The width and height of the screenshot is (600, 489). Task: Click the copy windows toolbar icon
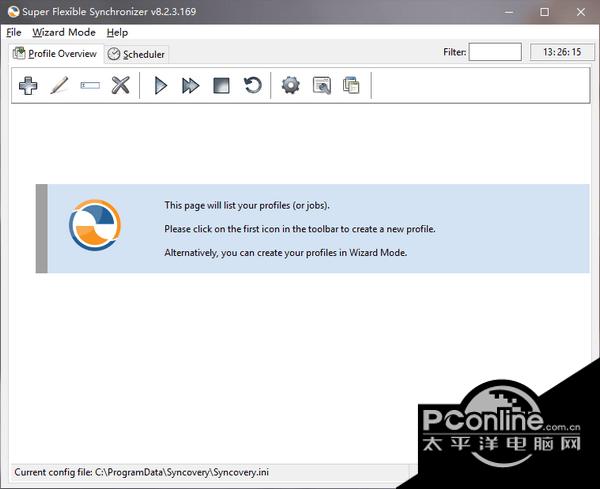tap(351, 85)
